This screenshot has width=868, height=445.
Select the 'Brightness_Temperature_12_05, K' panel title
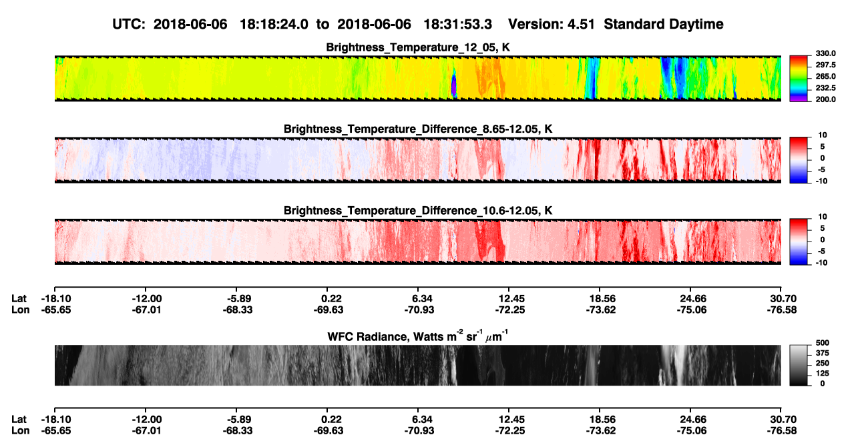(x=418, y=47)
